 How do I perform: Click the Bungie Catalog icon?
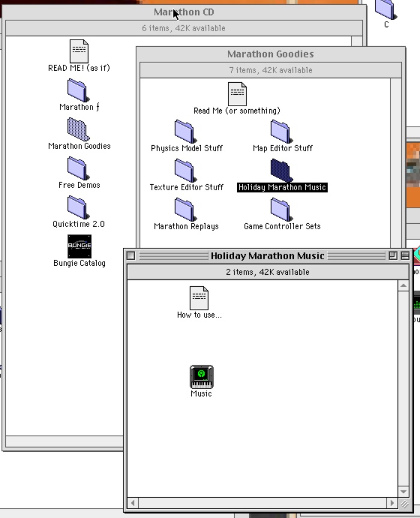click(x=79, y=246)
